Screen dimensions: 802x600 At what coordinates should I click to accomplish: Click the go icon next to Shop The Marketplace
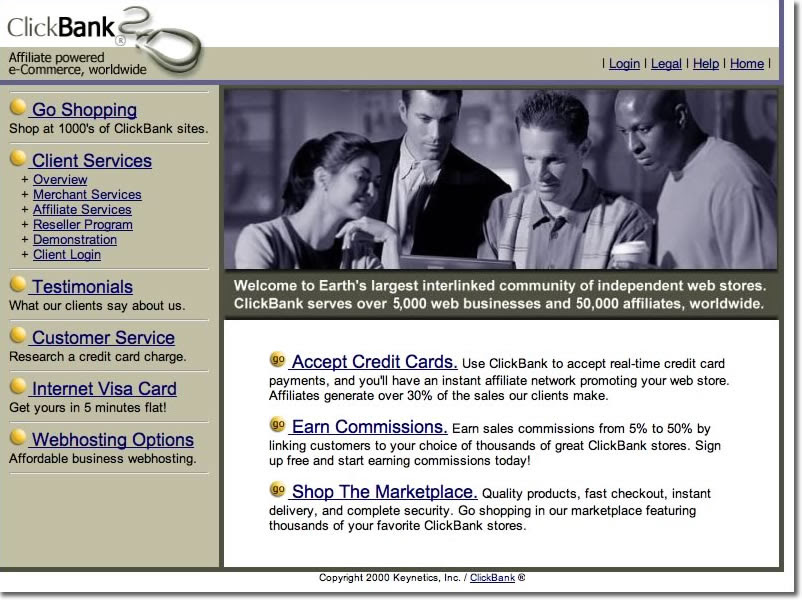(x=278, y=490)
